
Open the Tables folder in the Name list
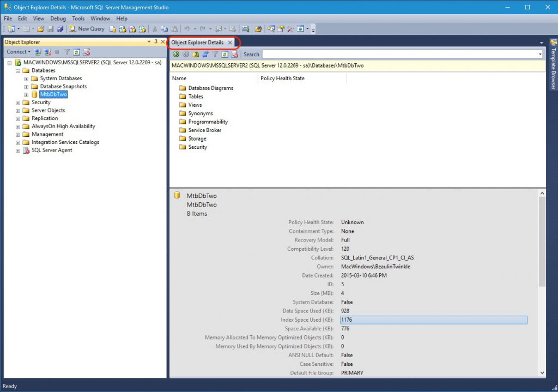click(196, 96)
